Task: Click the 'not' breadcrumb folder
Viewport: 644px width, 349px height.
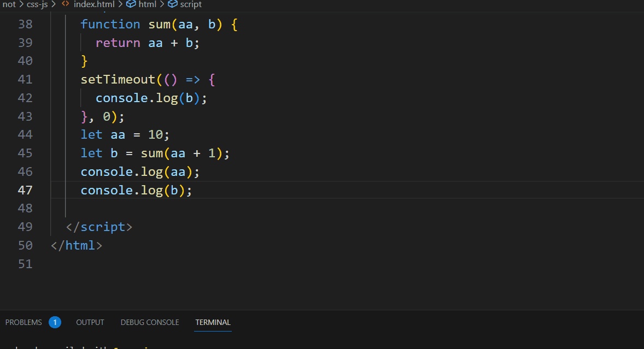Action: (9, 4)
